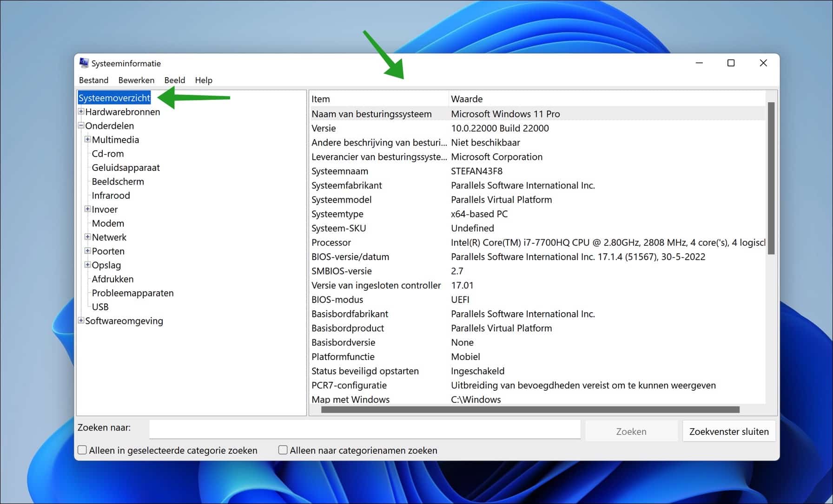
Task: Click the horizontal scrollbar below the item list
Action: tap(530, 410)
